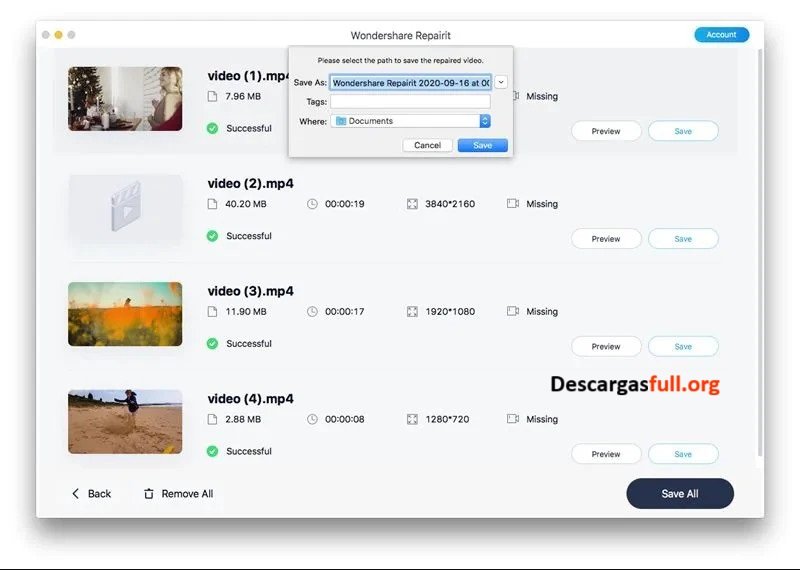This screenshot has width=800, height=570.
Task: Save video (4).mp4
Action: [683, 454]
